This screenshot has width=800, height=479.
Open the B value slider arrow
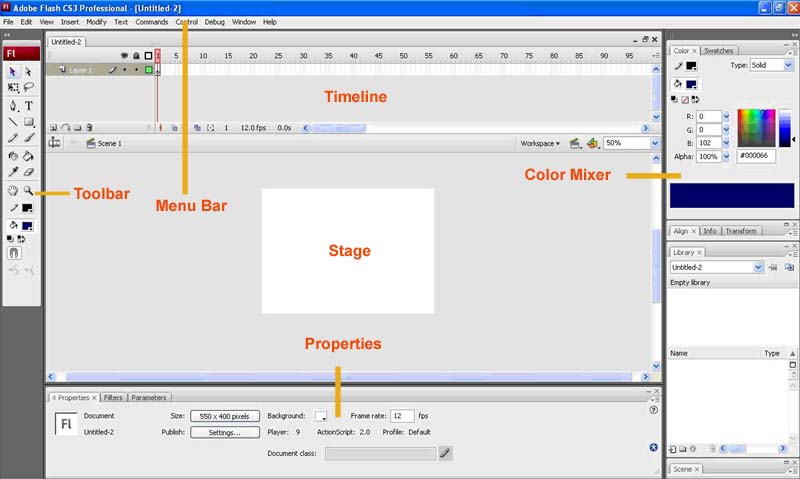tap(726, 143)
